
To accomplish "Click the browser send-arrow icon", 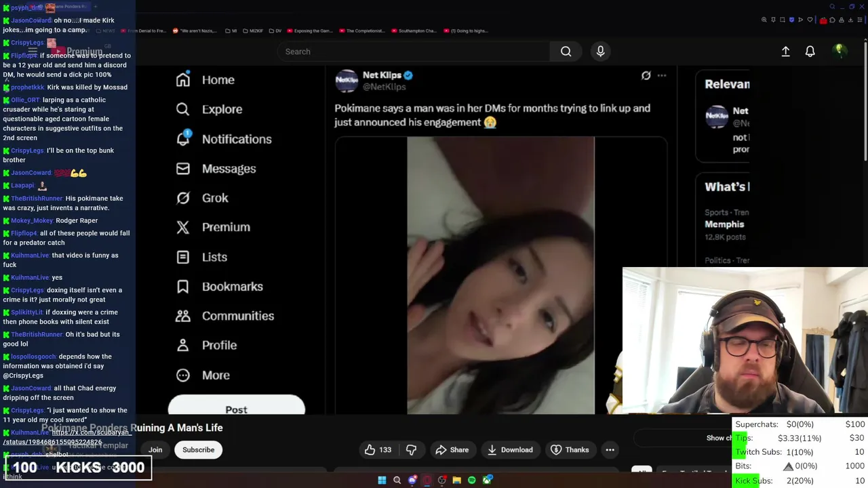I will (x=800, y=20).
